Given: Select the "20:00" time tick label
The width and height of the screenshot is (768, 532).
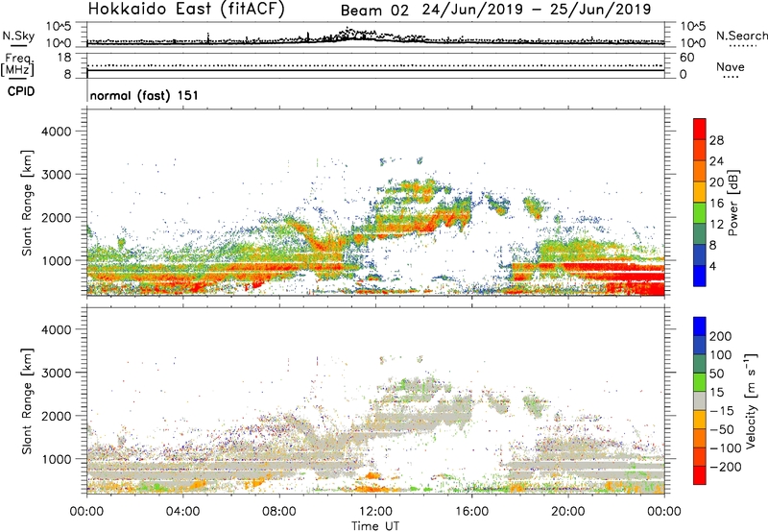Looking at the screenshot, I should (x=567, y=512).
